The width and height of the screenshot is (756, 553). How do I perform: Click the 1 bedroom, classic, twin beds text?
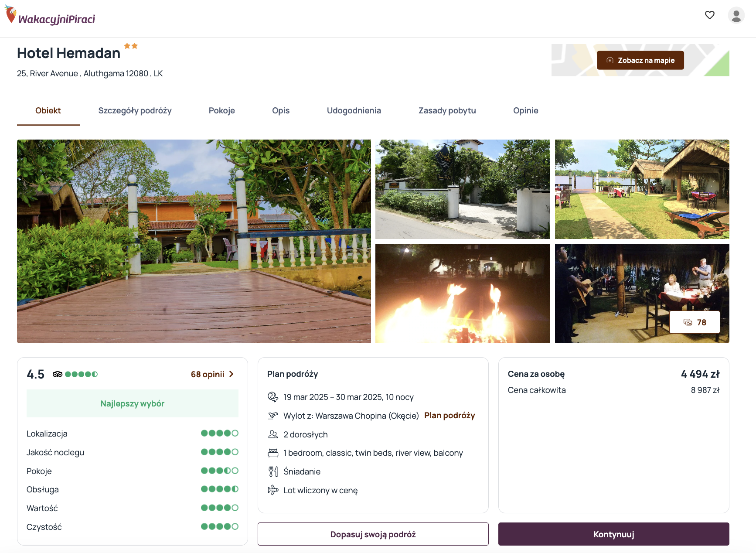point(373,453)
